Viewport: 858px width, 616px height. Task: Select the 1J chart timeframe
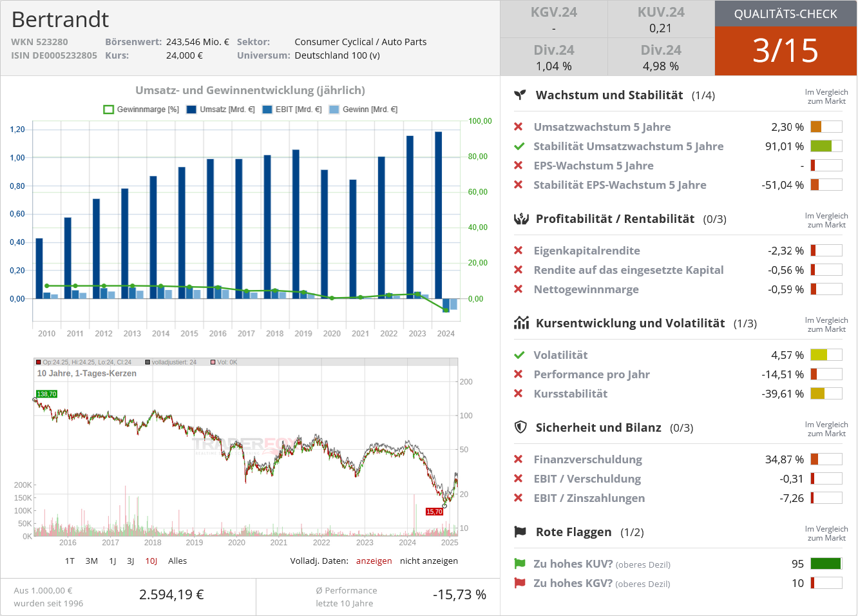[x=113, y=561]
